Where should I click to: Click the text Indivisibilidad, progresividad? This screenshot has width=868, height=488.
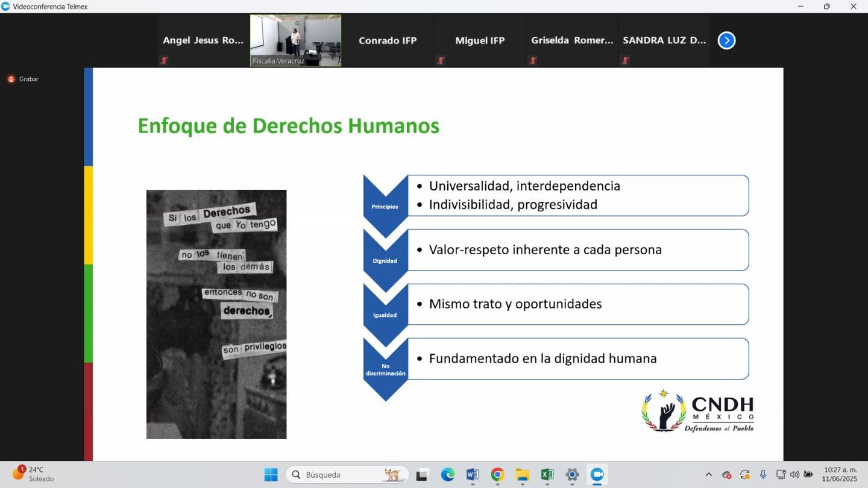tap(513, 204)
